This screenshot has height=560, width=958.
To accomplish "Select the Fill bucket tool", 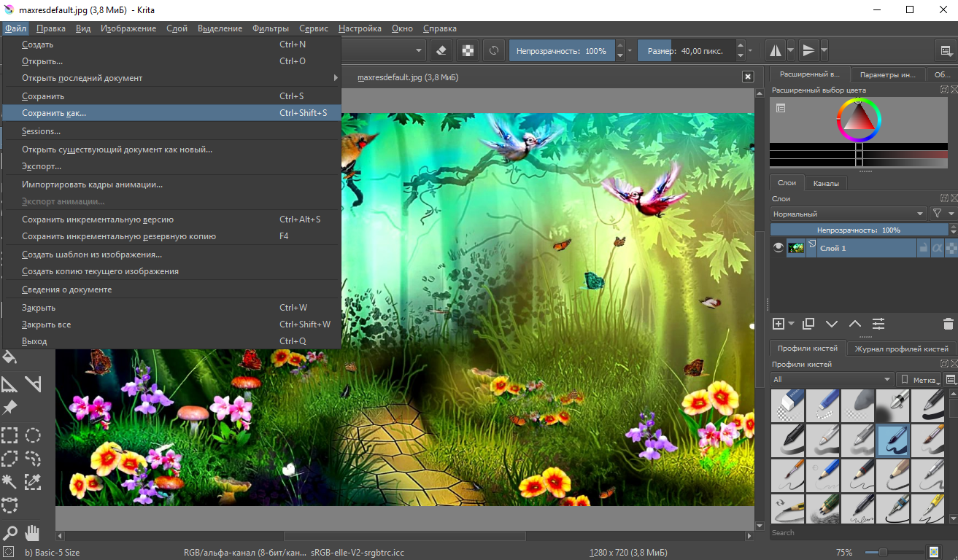I will point(9,357).
